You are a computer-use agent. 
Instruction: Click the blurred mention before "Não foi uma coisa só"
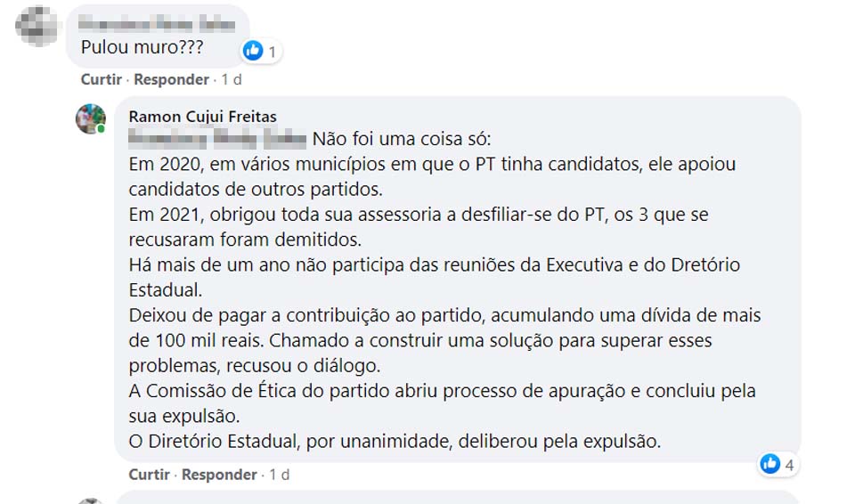point(217,140)
